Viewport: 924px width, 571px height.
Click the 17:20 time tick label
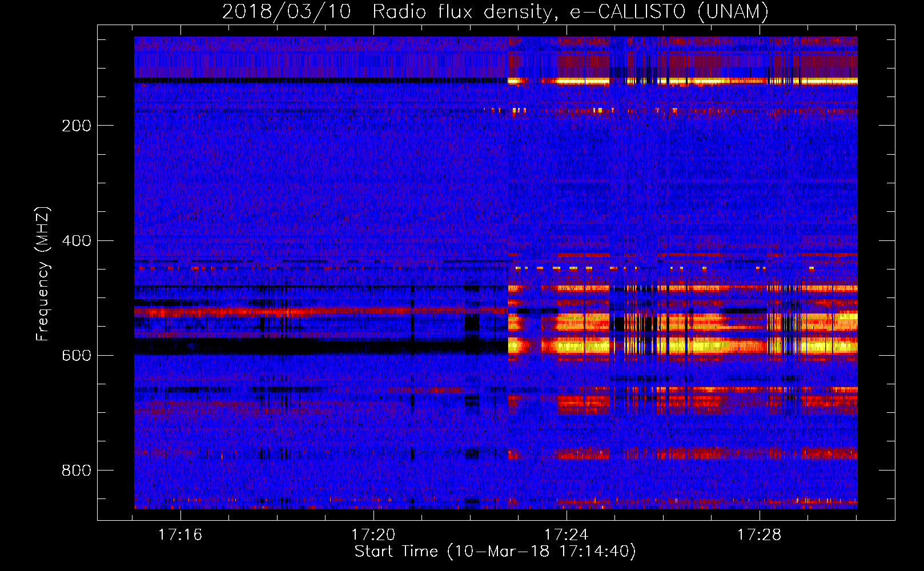373,534
